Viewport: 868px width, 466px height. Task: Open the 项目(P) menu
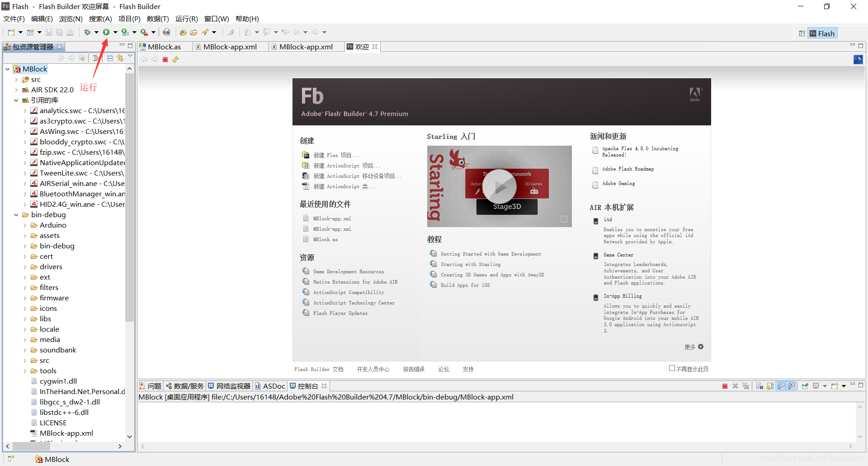pos(129,19)
